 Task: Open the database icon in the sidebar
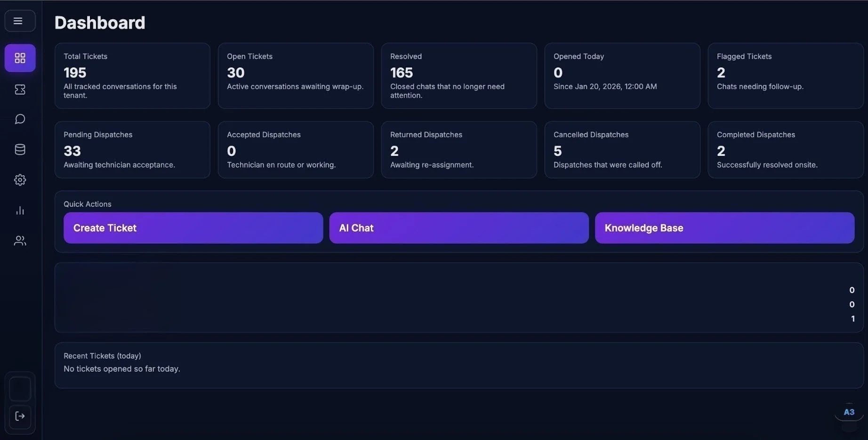click(20, 149)
